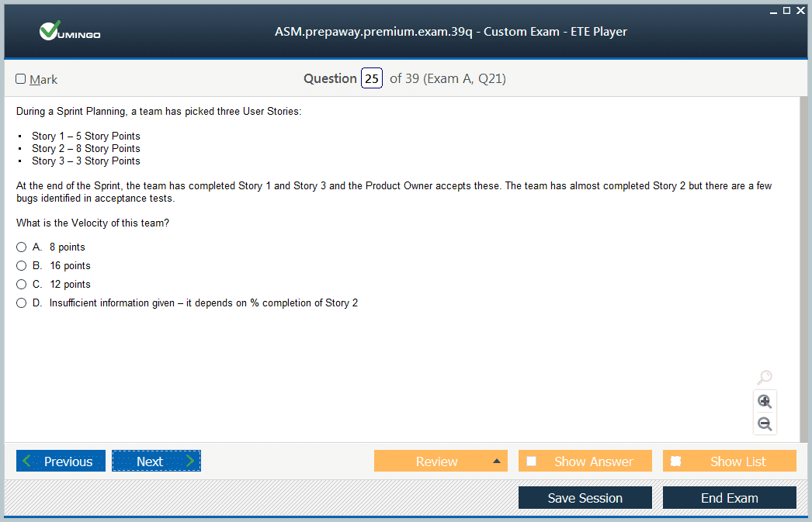This screenshot has width=812, height=522.
Task: Click End Exam button
Action: 730,498
